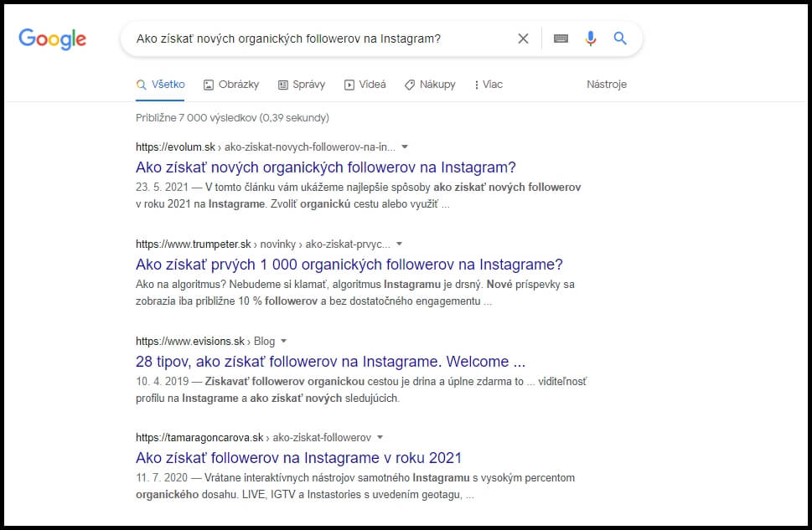
Task: Start voice search with microphone icon
Action: 591,39
